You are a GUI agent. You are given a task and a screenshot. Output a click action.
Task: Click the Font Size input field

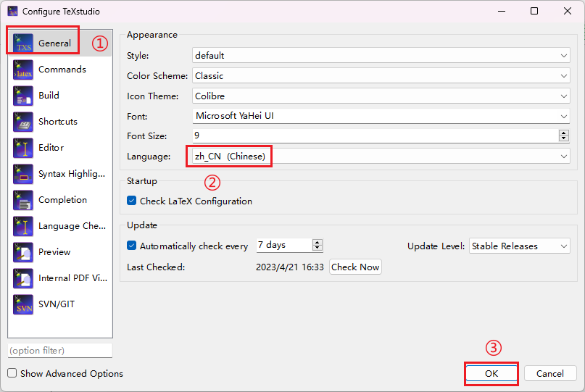click(376, 135)
